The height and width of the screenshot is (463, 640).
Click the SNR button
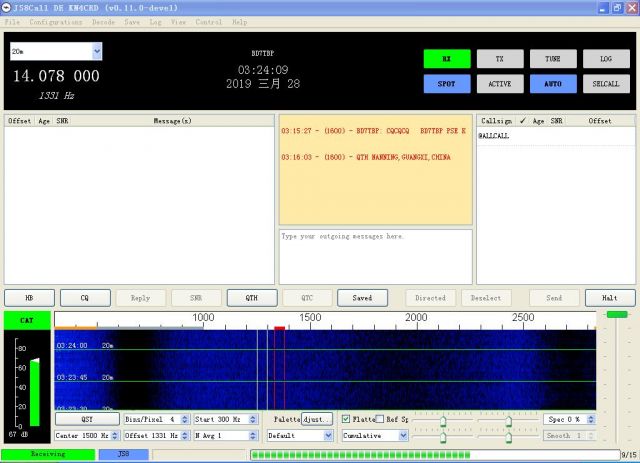(196, 298)
